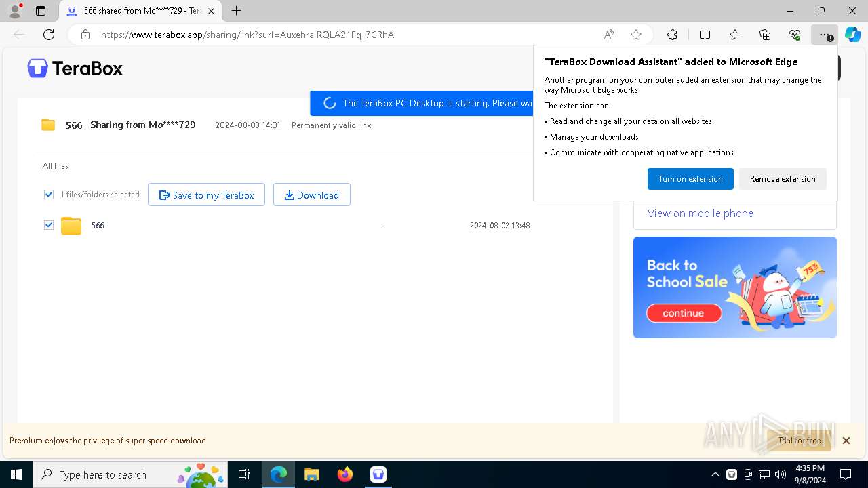Open Collections in the Edge toolbar

click(765, 35)
